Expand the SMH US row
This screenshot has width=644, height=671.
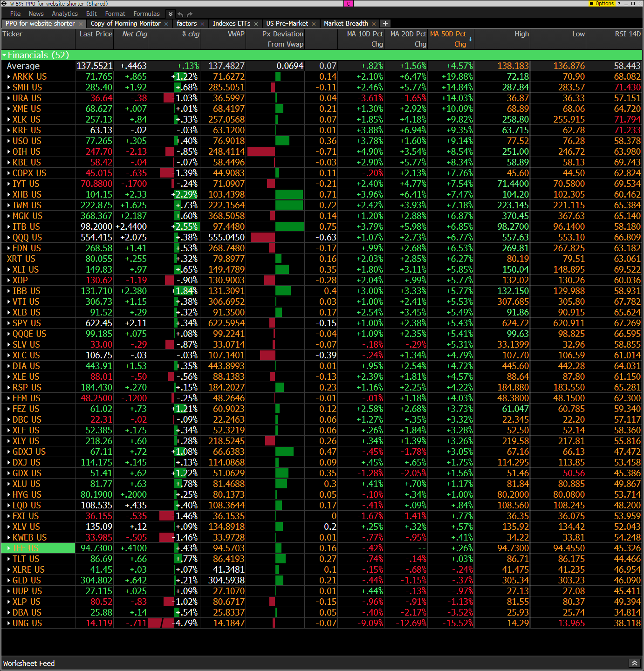(9, 88)
